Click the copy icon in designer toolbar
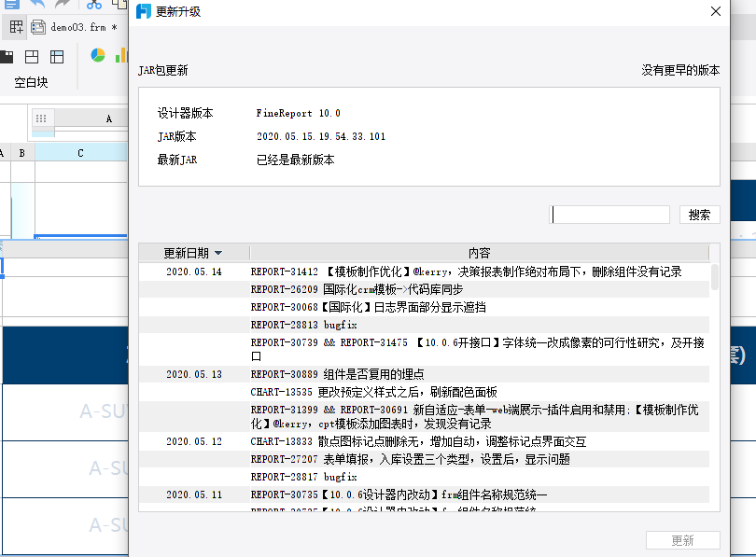The height and width of the screenshot is (557, 756). [119, 5]
